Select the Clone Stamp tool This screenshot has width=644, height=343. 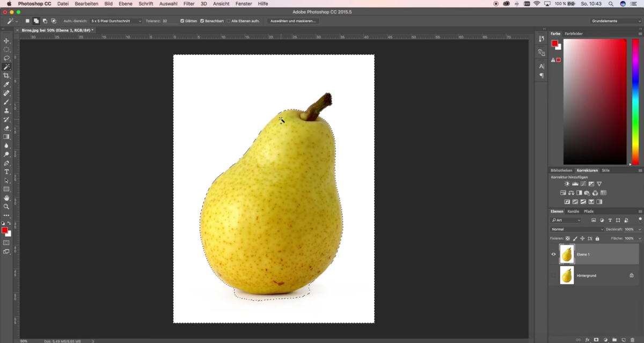pos(7,111)
